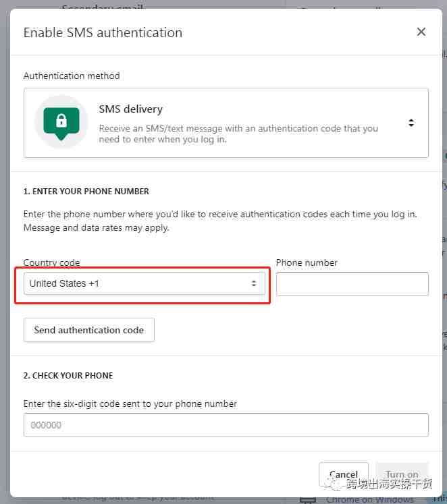Open the United States +1 country code dropdown
447x504 pixels.
(144, 283)
